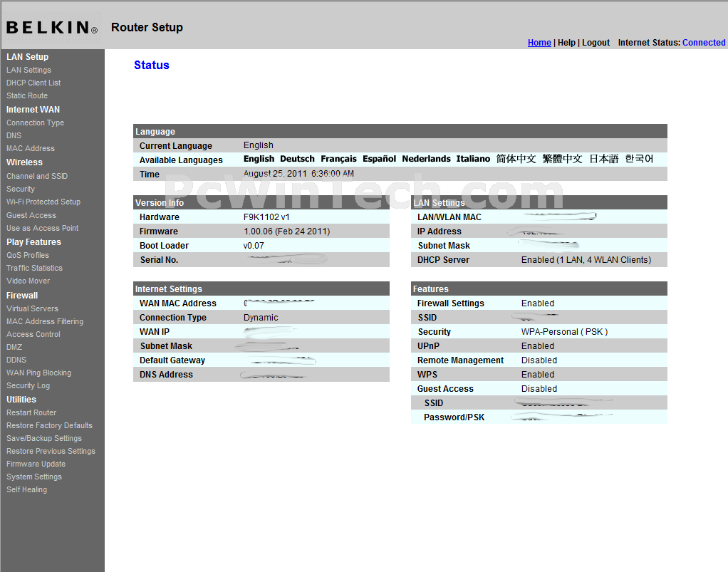The width and height of the screenshot is (728, 572).
Task: Open DDNS settings
Action: tap(16, 360)
